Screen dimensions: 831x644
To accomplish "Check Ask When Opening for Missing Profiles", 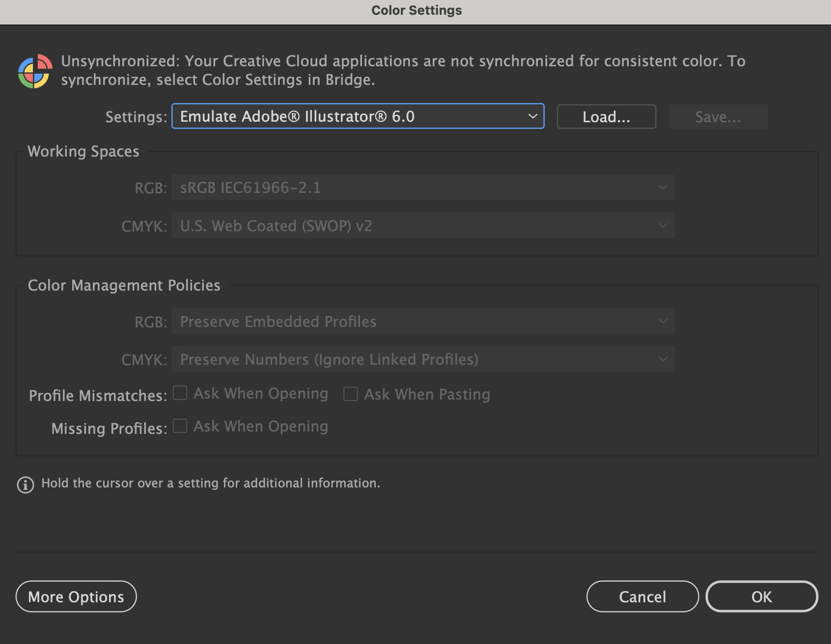I will [180, 426].
